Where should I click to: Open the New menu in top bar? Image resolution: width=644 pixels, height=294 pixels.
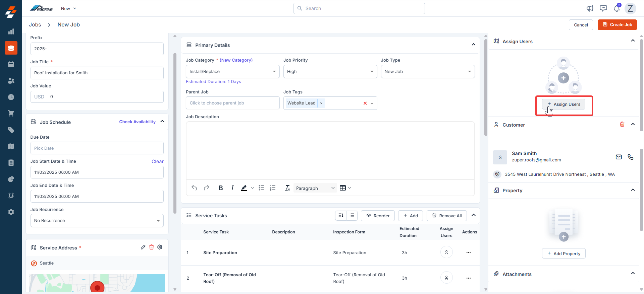tap(68, 8)
